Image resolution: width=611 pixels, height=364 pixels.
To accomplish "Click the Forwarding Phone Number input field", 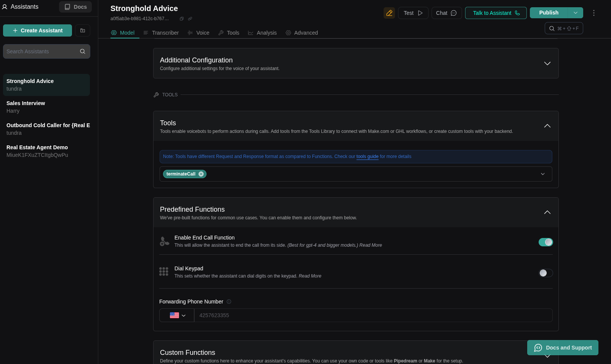I will click(x=373, y=315).
